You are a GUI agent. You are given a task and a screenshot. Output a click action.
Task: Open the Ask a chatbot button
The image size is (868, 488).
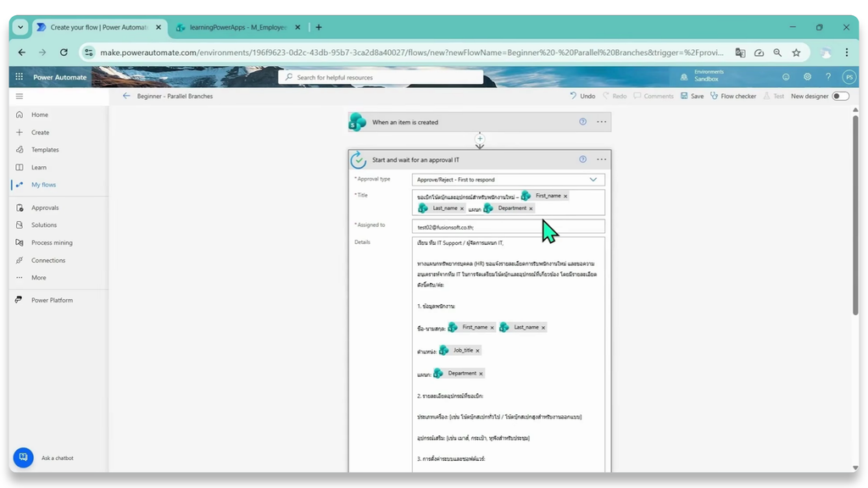(23, 457)
